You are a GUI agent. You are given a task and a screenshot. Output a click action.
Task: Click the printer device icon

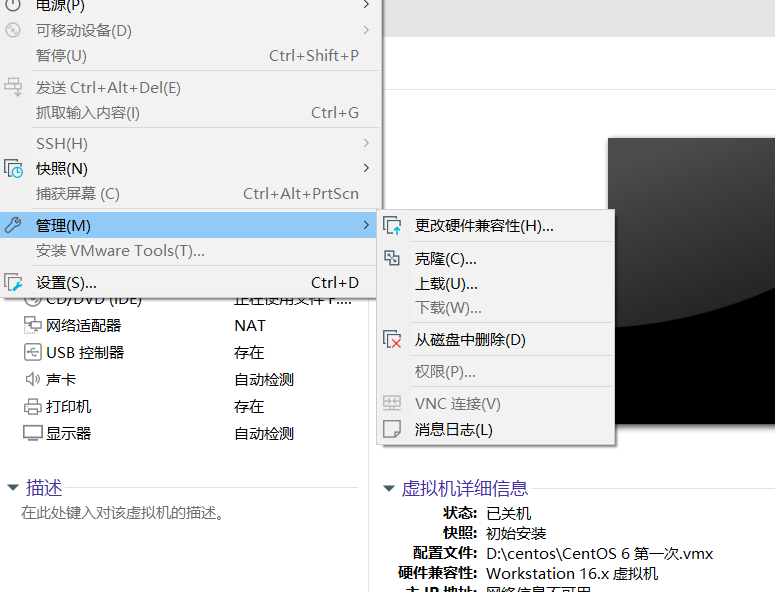33,406
